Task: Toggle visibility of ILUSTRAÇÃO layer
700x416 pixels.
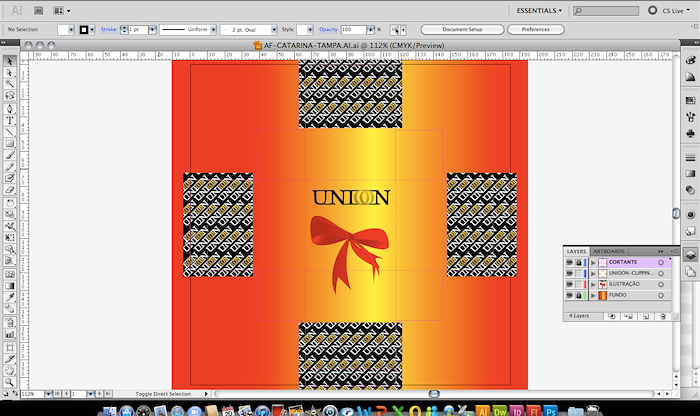Action: pos(570,284)
